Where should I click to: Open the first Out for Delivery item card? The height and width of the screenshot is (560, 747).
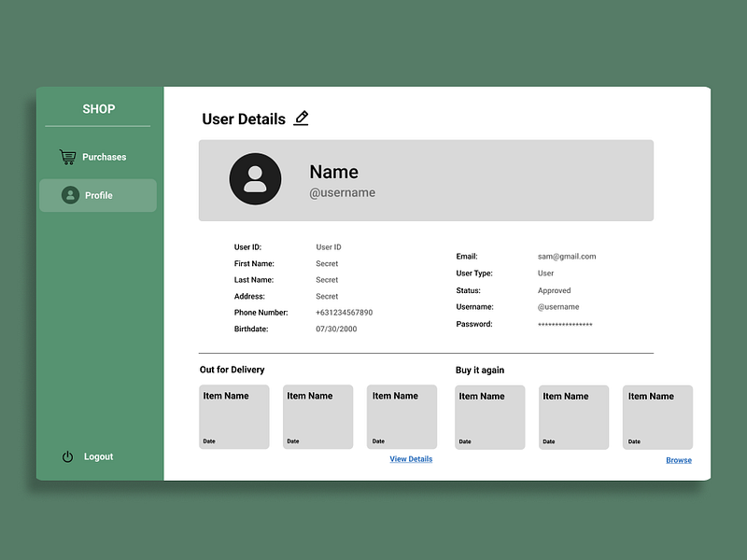233,416
